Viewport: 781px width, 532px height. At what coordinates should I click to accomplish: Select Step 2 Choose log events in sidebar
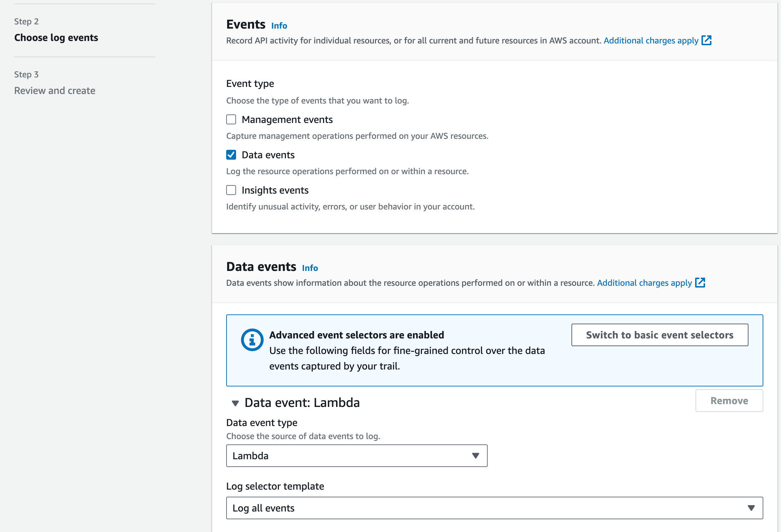[x=56, y=37]
